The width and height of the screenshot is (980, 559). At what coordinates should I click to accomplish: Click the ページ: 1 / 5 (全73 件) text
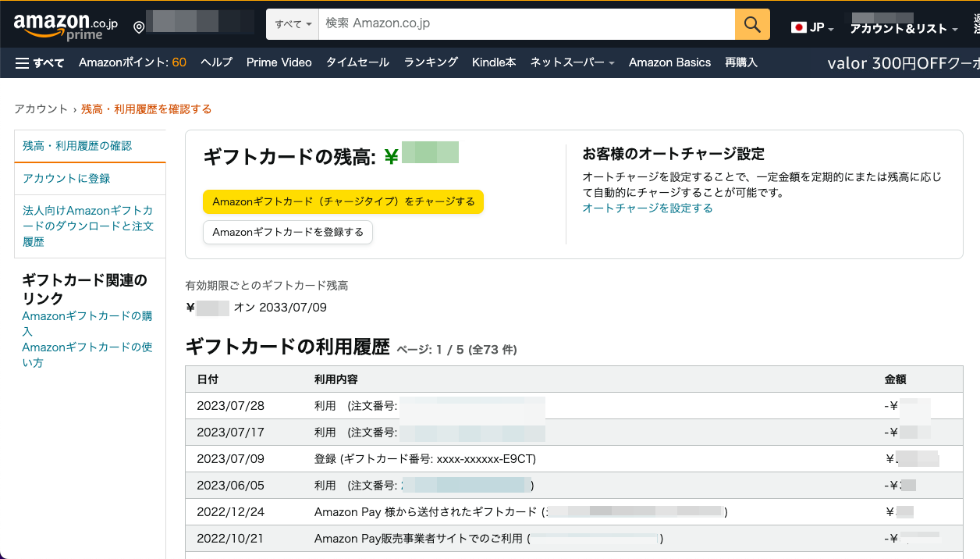[x=456, y=350]
